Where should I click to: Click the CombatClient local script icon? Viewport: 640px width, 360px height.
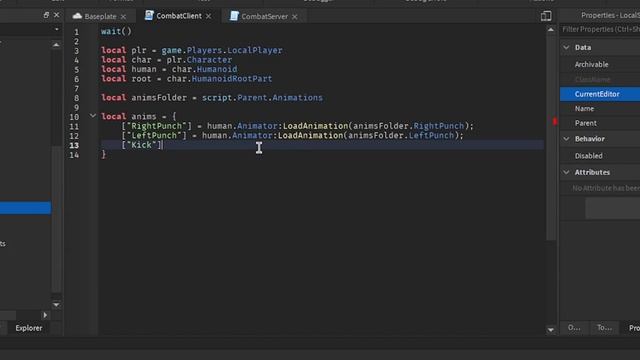click(149, 16)
